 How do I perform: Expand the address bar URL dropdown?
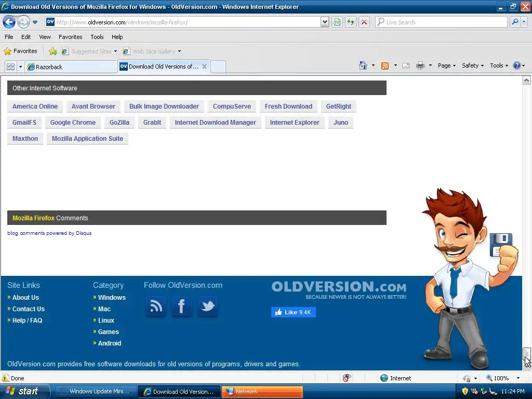point(325,22)
